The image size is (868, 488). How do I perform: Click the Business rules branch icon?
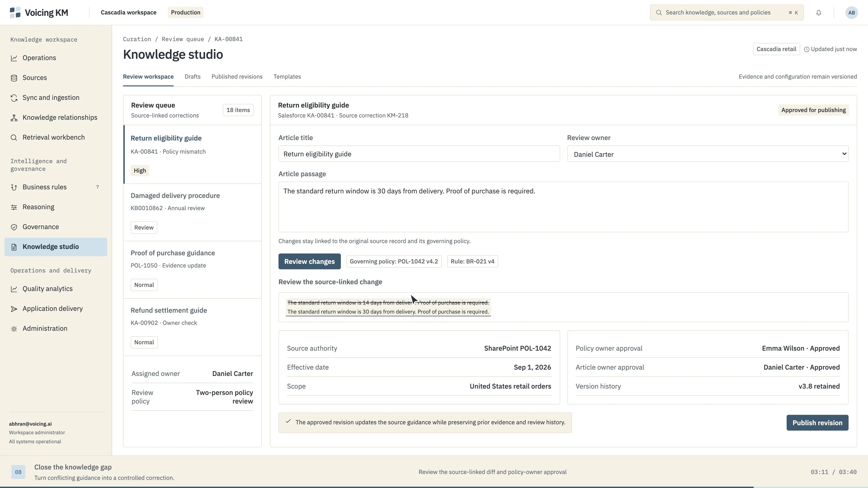(x=14, y=187)
